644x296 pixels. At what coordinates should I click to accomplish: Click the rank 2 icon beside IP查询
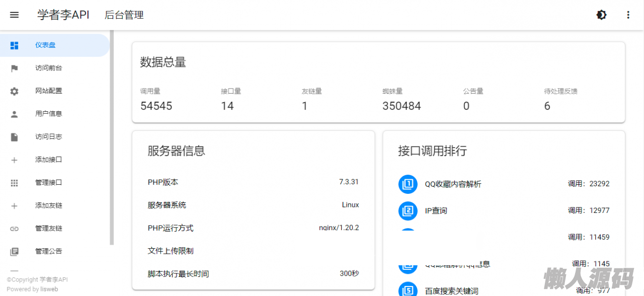pyautogui.click(x=408, y=210)
